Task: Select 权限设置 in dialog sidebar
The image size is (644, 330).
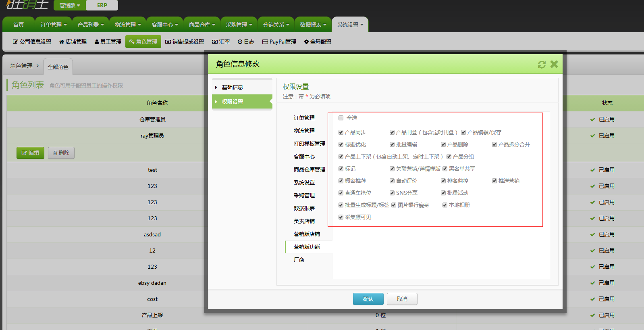Action: pos(242,102)
